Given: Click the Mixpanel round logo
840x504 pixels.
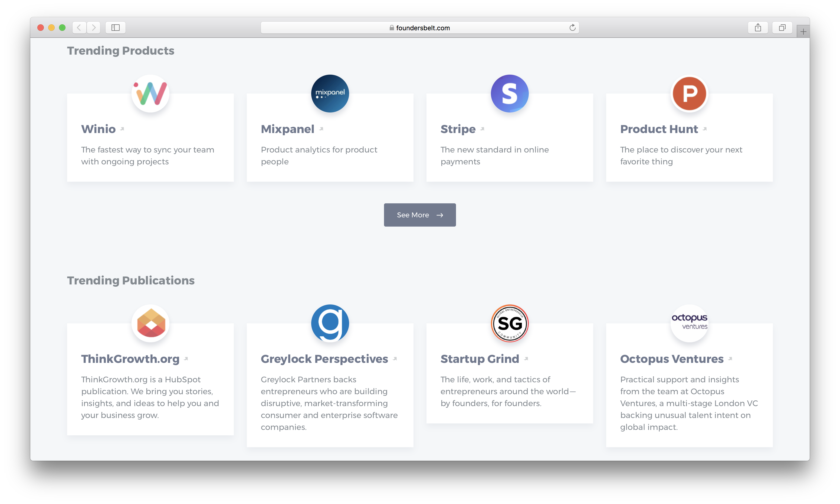Looking at the screenshot, I should (x=330, y=93).
